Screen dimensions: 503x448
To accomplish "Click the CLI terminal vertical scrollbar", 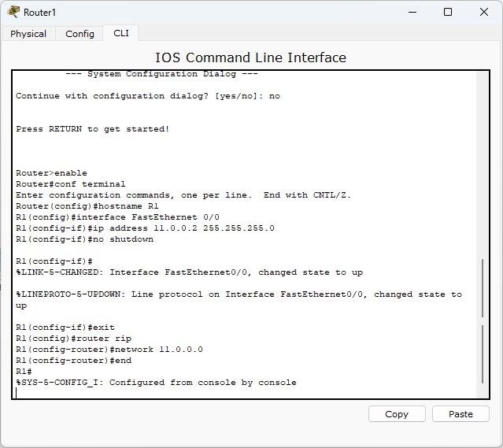I will pyautogui.click(x=483, y=235).
